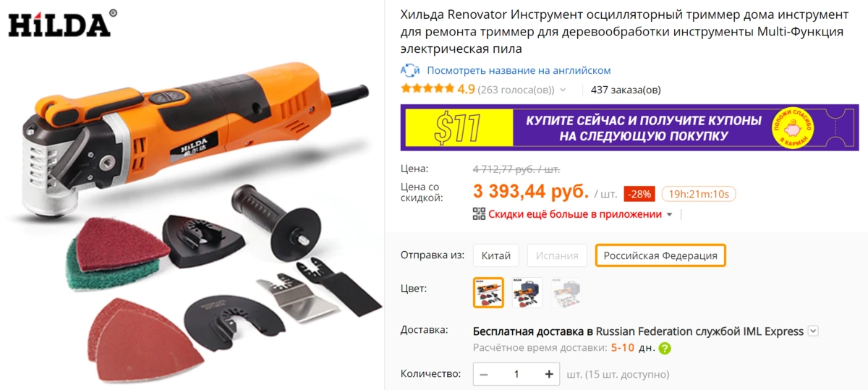Click the HILDA brand logo
The width and height of the screenshot is (868, 390).
pos(62,24)
